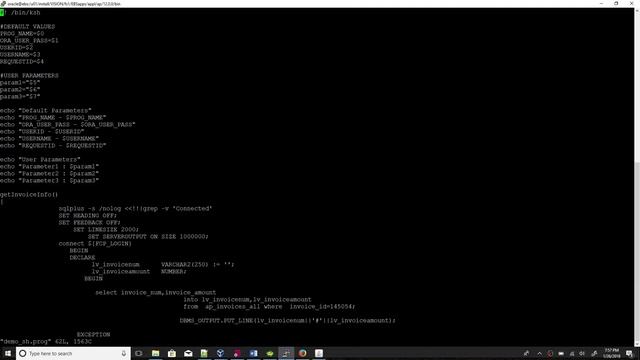Click the microphone icon in search box
640x360 pixels.
point(124,353)
